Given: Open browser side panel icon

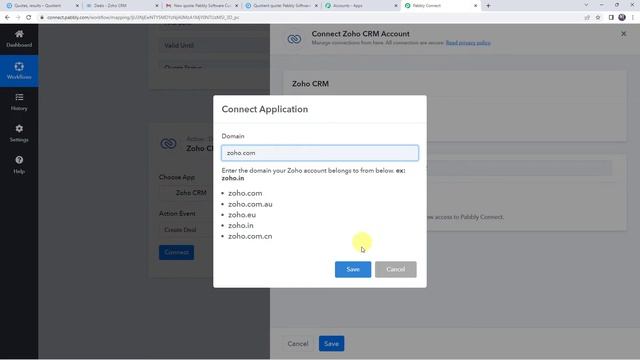Looking at the screenshot, I should pos(611,18).
